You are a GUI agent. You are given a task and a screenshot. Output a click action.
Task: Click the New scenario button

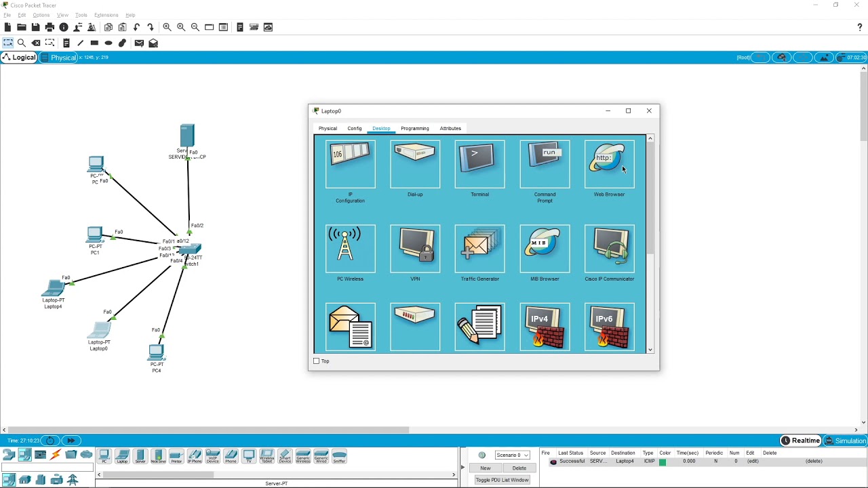point(486,468)
